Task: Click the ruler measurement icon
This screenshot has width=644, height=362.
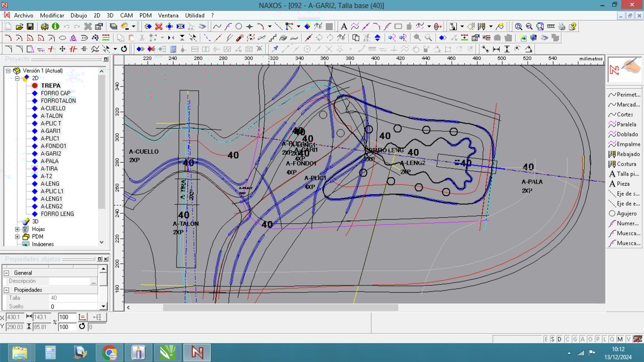Action: 551,27
